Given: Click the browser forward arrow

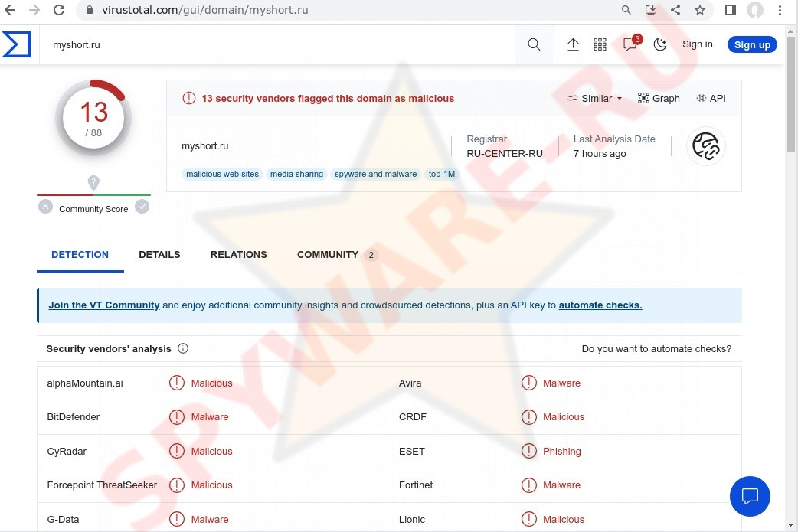Looking at the screenshot, I should pyautogui.click(x=34, y=10).
